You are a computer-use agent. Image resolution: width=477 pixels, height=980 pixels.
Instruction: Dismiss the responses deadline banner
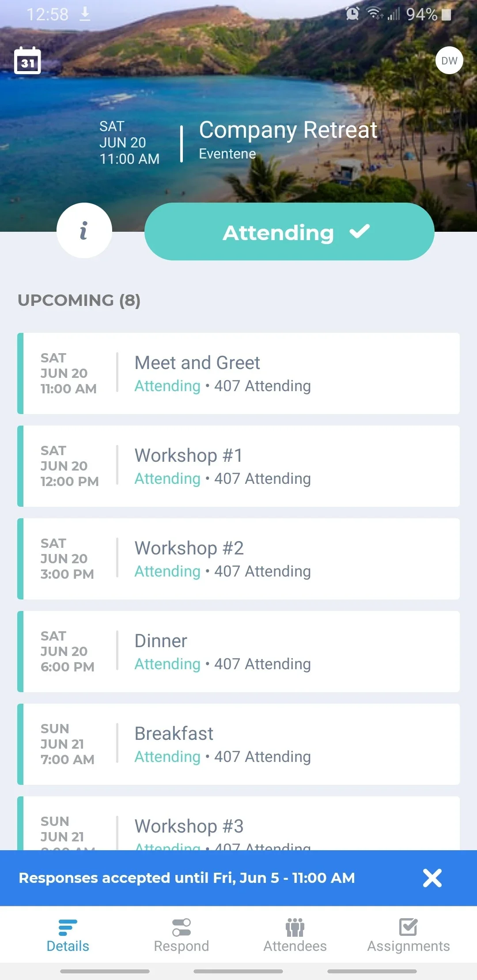click(x=432, y=878)
